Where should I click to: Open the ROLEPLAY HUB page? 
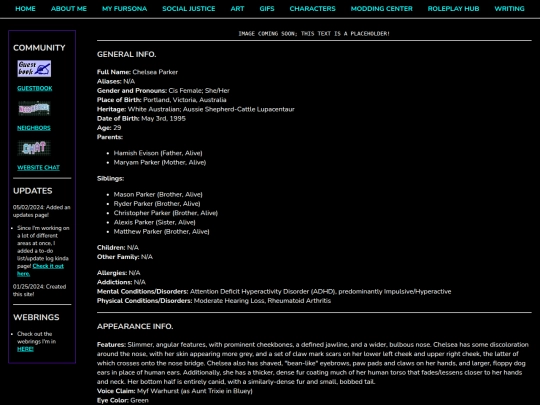tap(453, 9)
